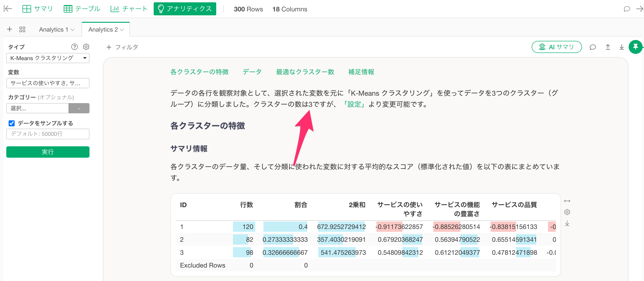Open the help icon next to タイプ
Viewport: 644px width, 281px height.
[x=74, y=47]
